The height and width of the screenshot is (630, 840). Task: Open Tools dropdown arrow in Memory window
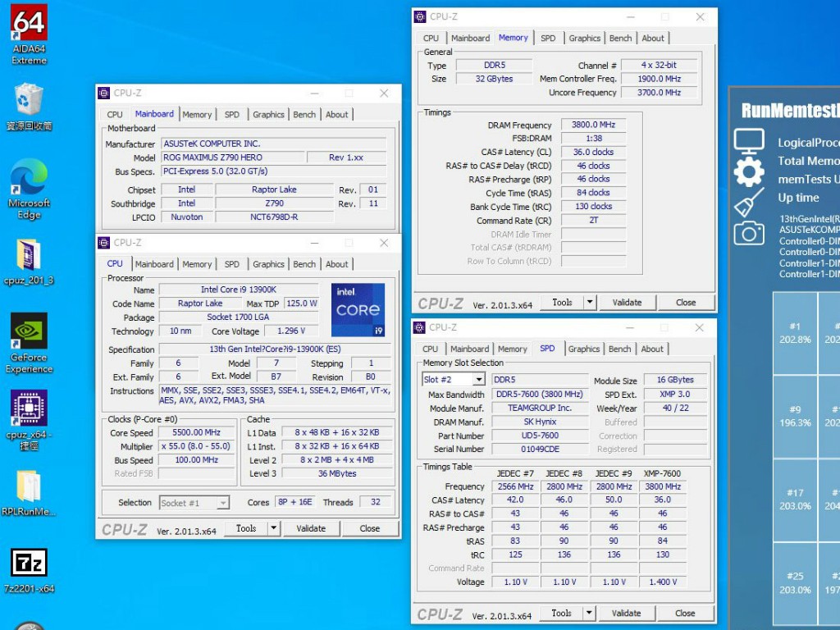(590, 303)
